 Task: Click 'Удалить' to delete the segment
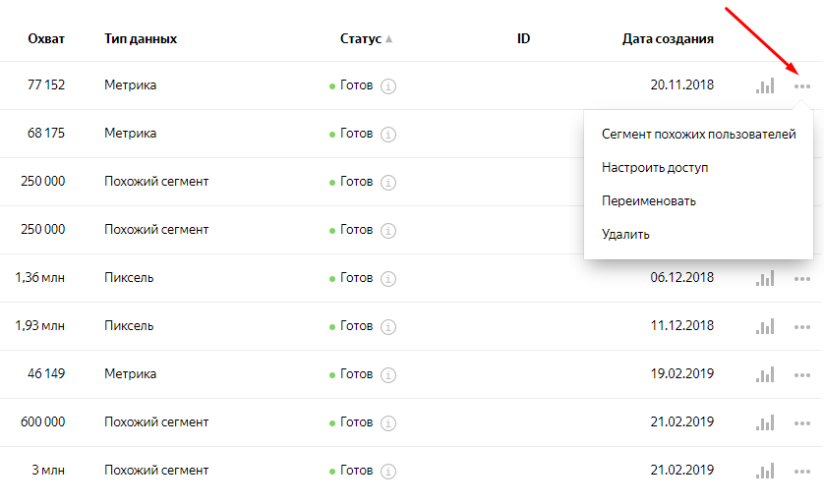click(625, 235)
